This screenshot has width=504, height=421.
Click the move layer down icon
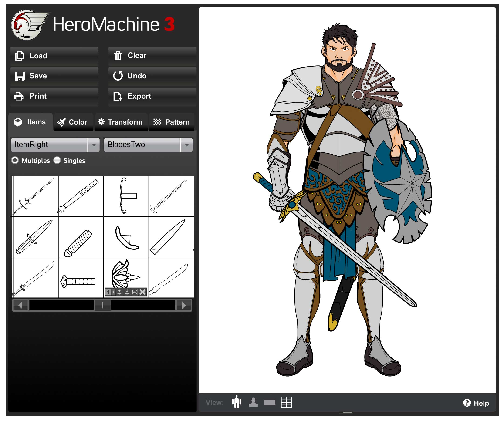[x=127, y=292]
